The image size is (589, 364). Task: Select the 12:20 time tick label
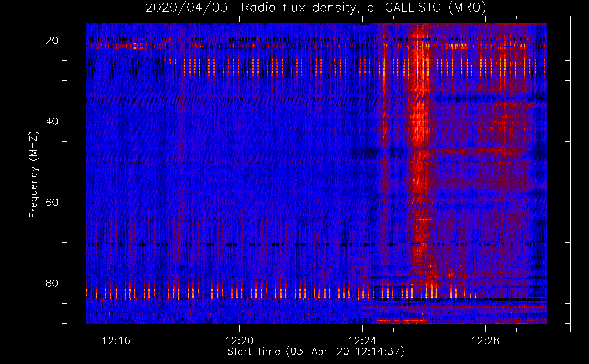(x=239, y=341)
